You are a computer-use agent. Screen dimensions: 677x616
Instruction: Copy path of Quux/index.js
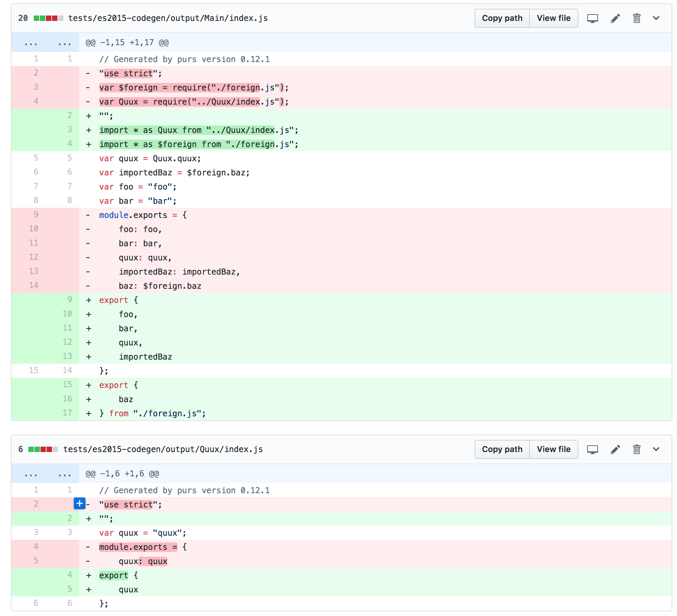click(x=502, y=449)
